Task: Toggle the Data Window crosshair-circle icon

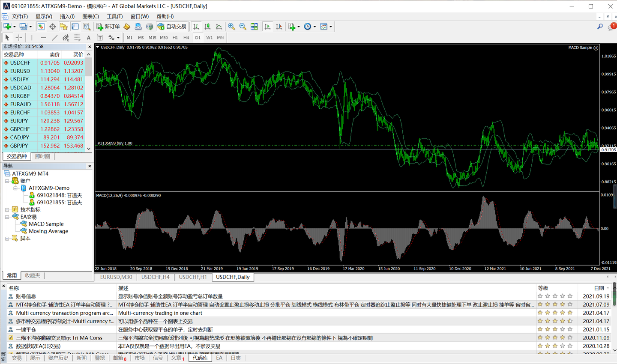Action: tap(52, 27)
